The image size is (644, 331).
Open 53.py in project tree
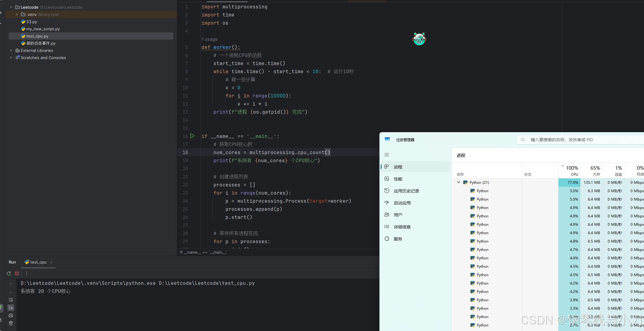(x=32, y=22)
